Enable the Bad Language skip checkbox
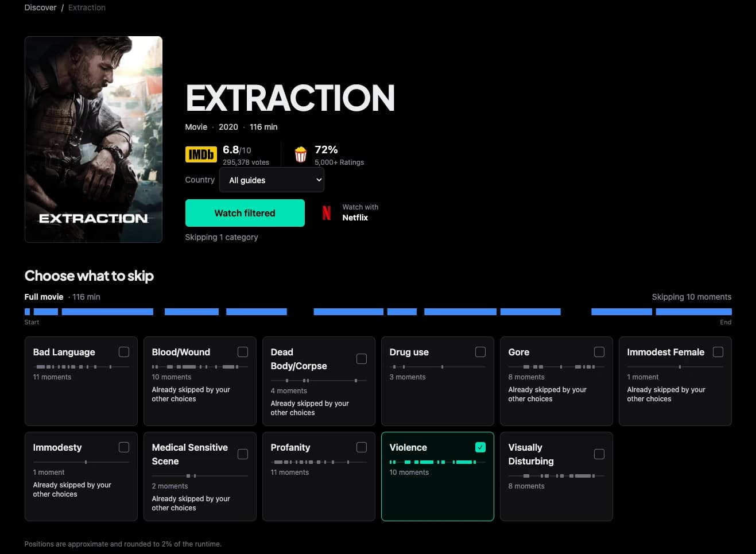The width and height of the screenshot is (756, 554). point(124,352)
